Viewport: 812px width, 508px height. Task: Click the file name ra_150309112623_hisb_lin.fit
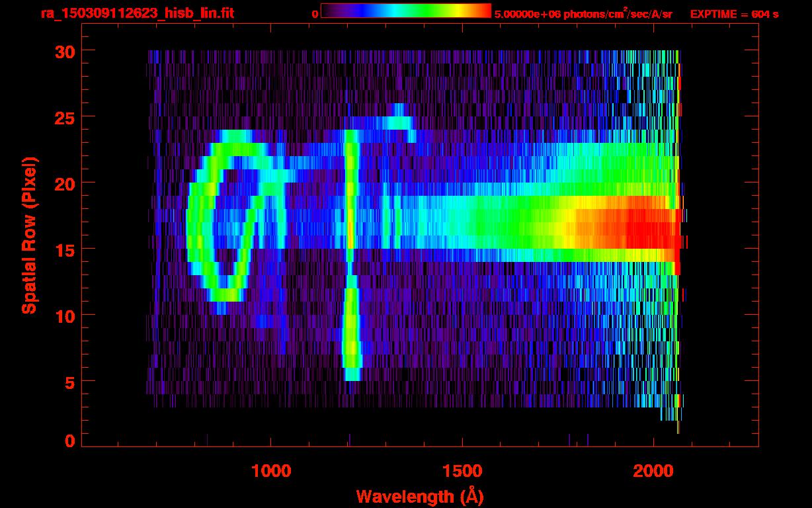click(136, 13)
